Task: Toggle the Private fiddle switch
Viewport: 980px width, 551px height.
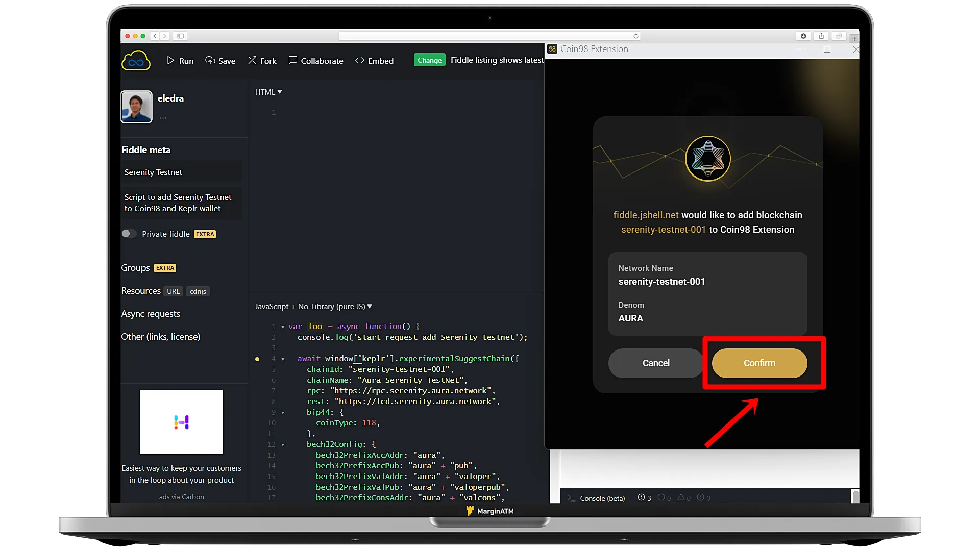Action: (129, 234)
